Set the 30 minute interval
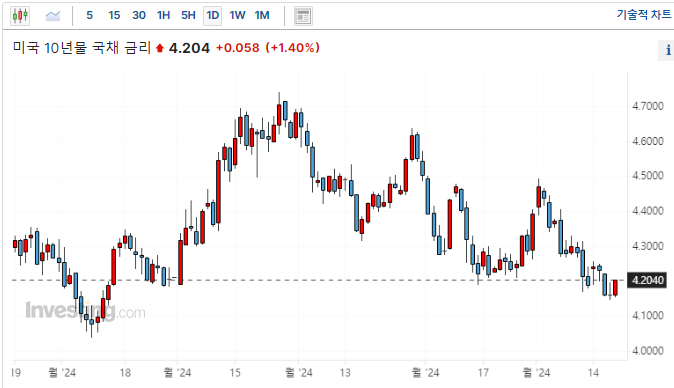This screenshot has height=388, width=674. click(x=139, y=15)
